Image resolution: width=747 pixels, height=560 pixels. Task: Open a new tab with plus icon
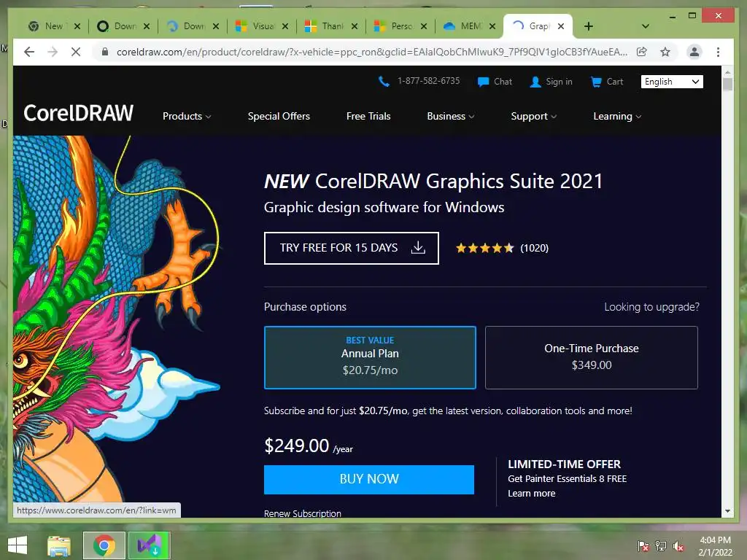click(589, 26)
